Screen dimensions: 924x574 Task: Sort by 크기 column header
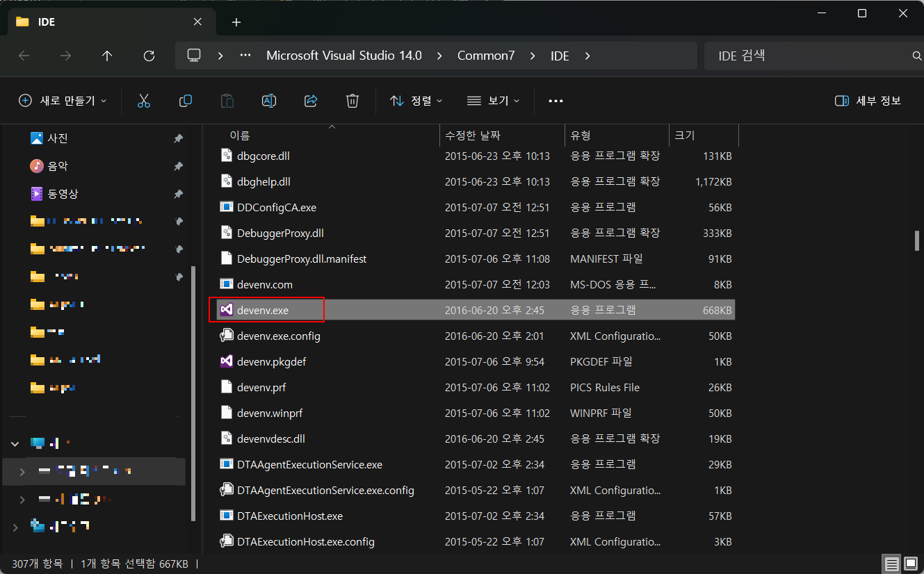pos(684,136)
